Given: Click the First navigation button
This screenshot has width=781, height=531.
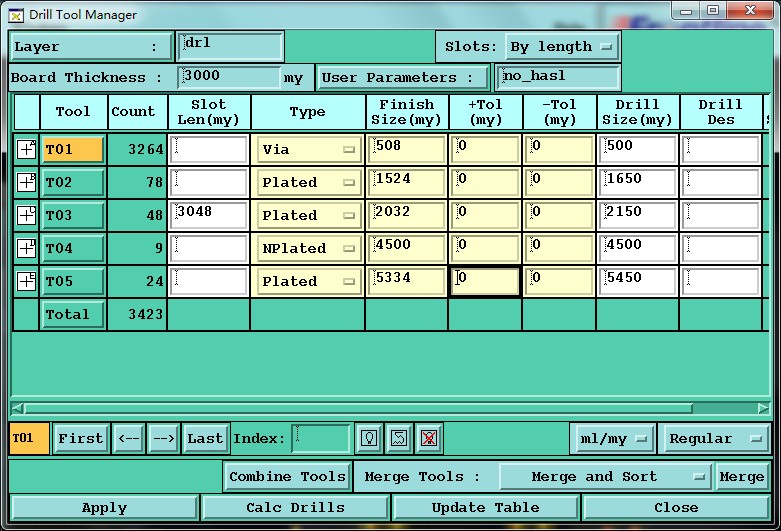Looking at the screenshot, I should click(x=81, y=438).
